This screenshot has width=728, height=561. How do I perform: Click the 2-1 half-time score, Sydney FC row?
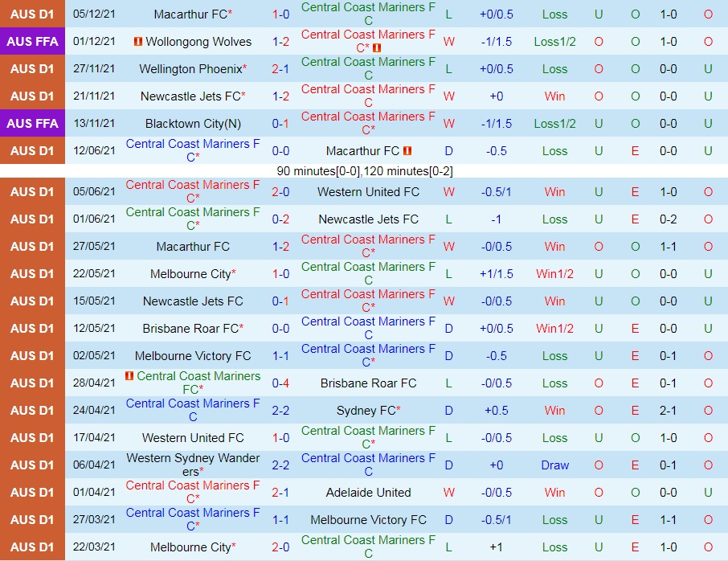click(668, 411)
